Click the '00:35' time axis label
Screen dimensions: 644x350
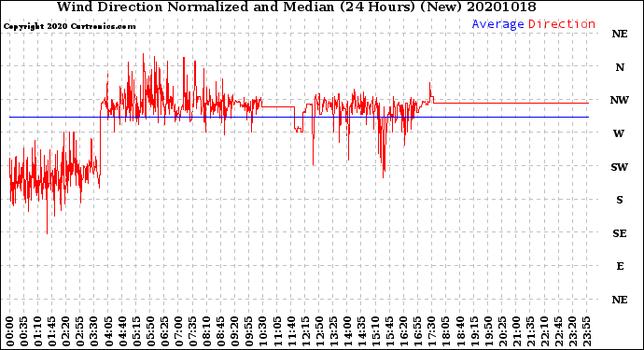[x=24, y=331]
